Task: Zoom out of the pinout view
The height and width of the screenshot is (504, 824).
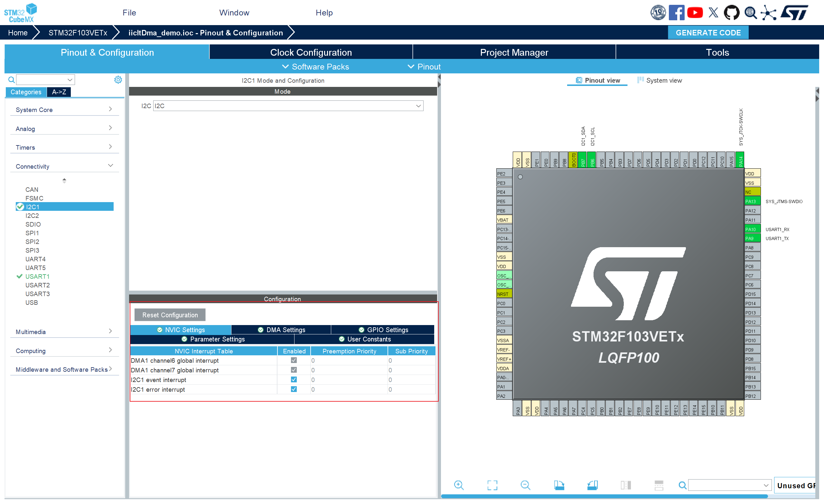Action: 525,485
